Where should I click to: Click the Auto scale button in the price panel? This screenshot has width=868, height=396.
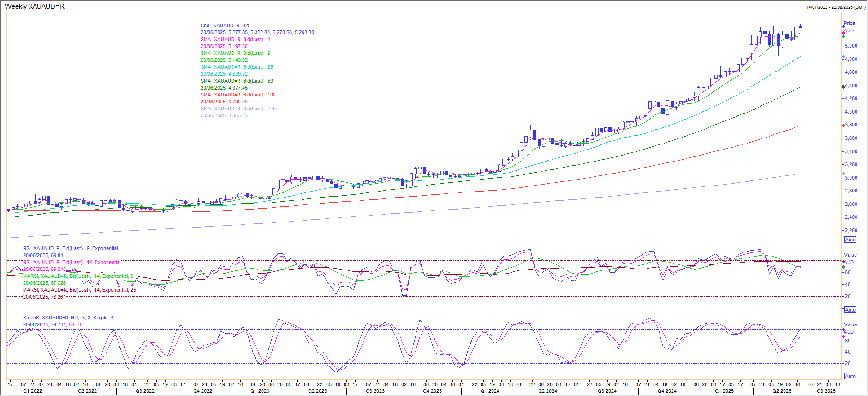pos(850,240)
